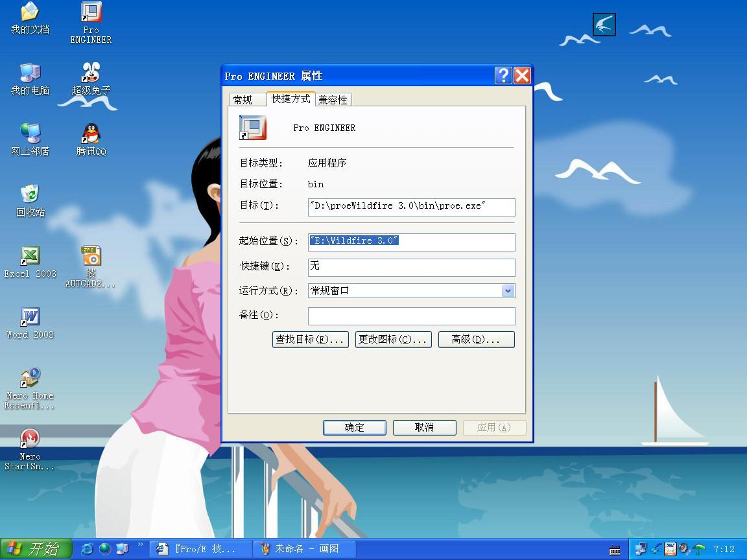Screen dimensions: 747x560
Task: Confirm with the 确定 button
Action: pyautogui.click(x=355, y=428)
